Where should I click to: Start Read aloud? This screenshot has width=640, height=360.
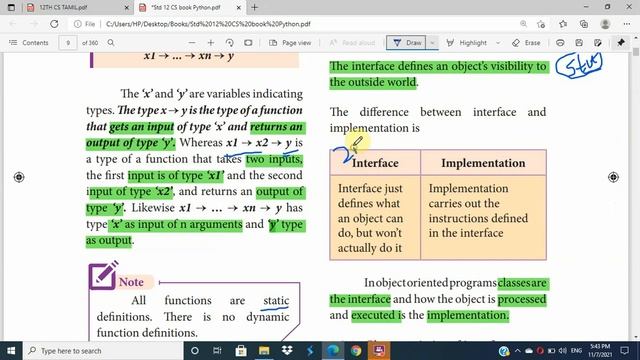tap(352, 42)
